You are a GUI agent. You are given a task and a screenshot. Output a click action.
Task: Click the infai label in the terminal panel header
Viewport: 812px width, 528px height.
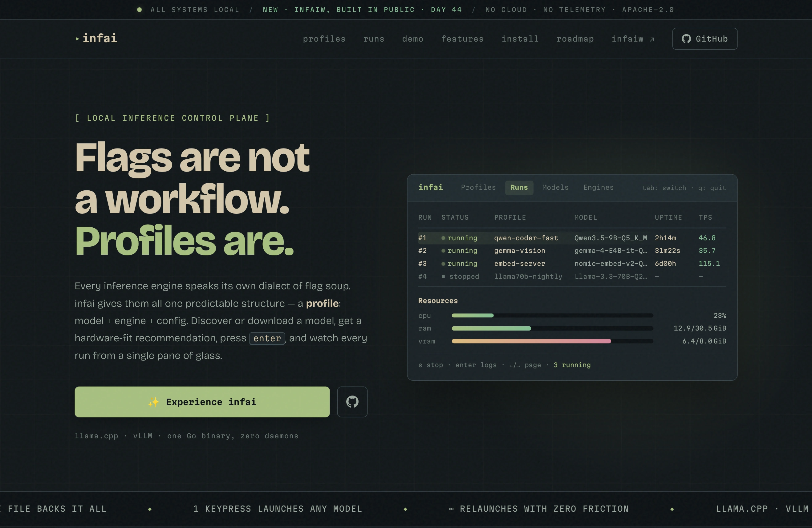tap(431, 187)
